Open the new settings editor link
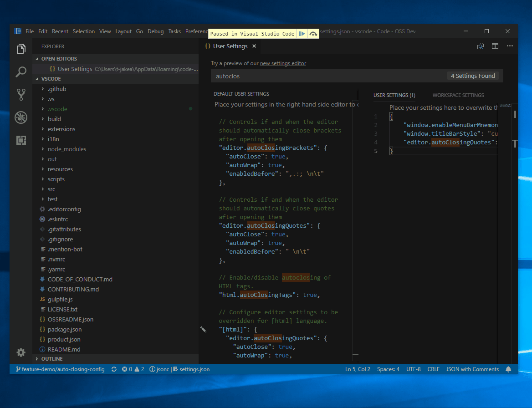 click(283, 63)
